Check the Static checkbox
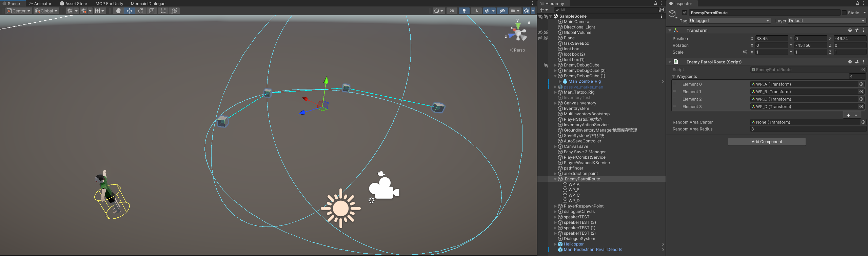This screenshot has height=256, width=868. click(844, 13)
